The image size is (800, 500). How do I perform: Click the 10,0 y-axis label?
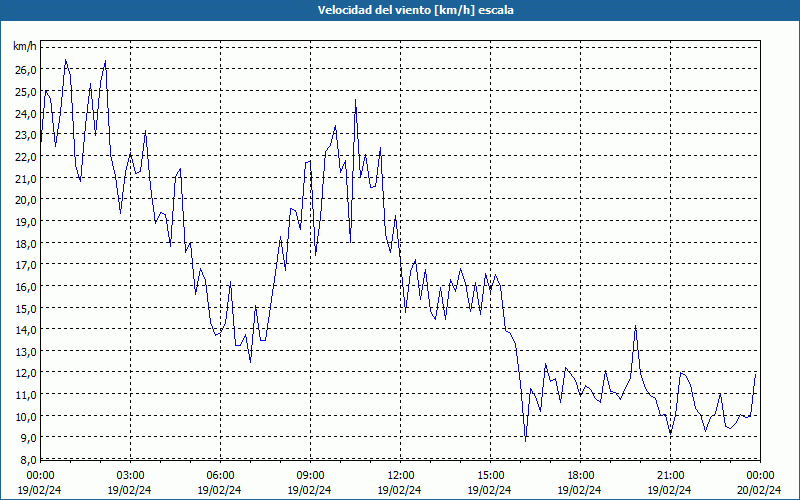[26, 417]
